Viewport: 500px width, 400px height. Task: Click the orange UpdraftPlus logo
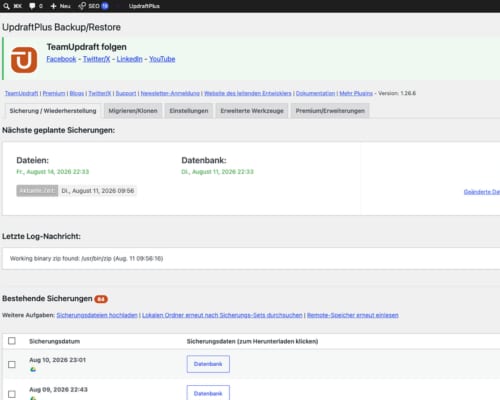pos(24,60)
